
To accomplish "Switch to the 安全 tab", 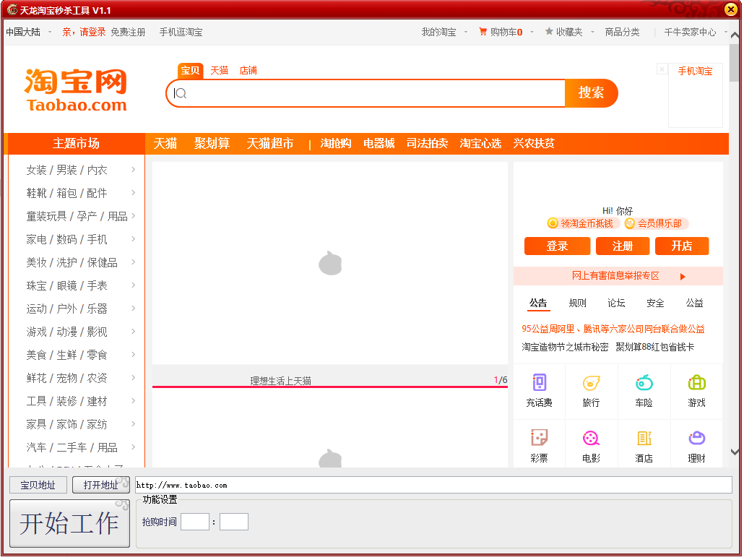I will click(655, 303).
